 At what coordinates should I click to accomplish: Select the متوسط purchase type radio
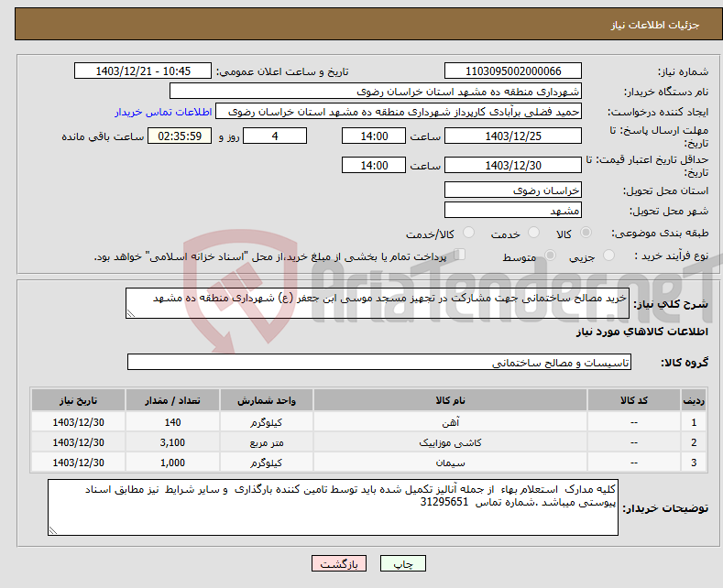point(550,255)
